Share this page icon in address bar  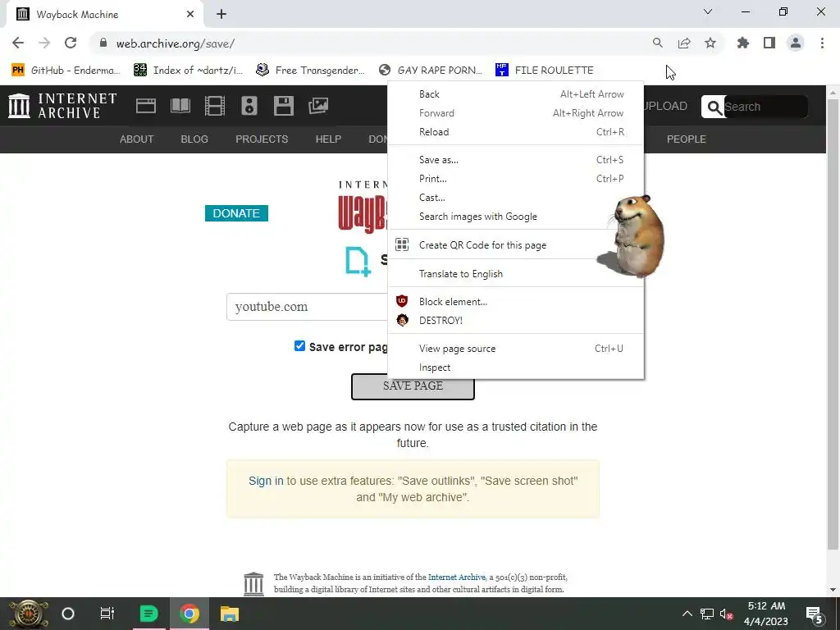[684, 43]
